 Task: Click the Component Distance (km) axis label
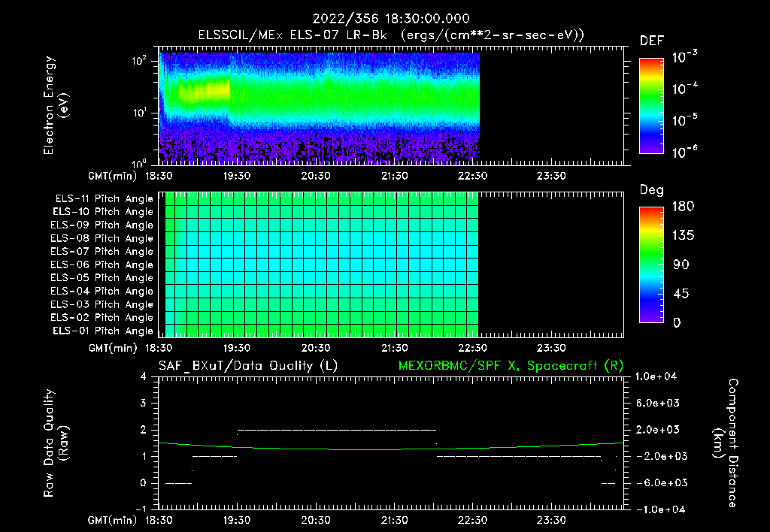726,443
